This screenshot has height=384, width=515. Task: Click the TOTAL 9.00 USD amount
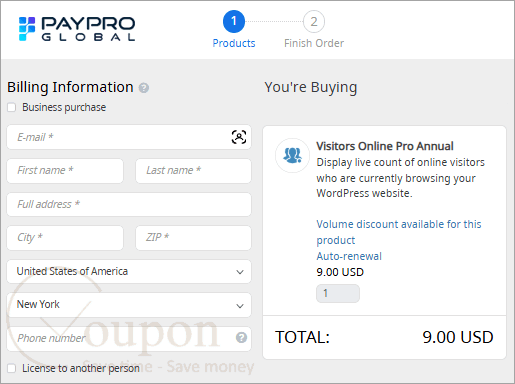(458, 337)
